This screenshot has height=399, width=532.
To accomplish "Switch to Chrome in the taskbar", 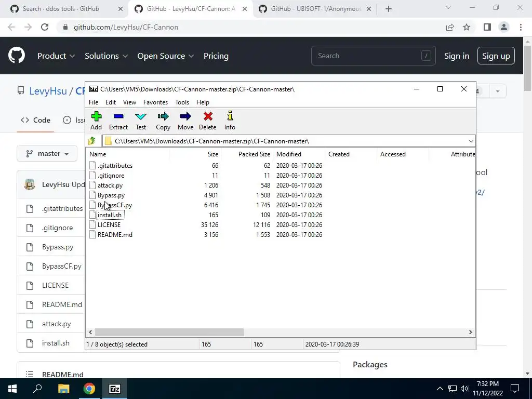I will (x=89, y=389).
